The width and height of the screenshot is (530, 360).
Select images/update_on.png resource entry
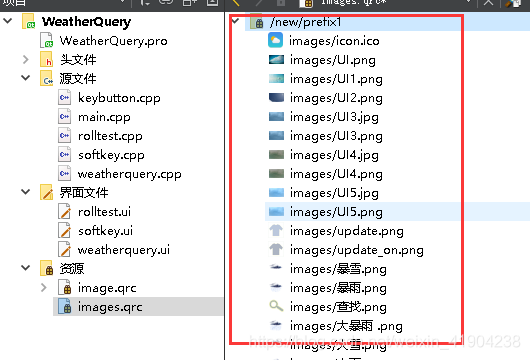tap(357, 250)
